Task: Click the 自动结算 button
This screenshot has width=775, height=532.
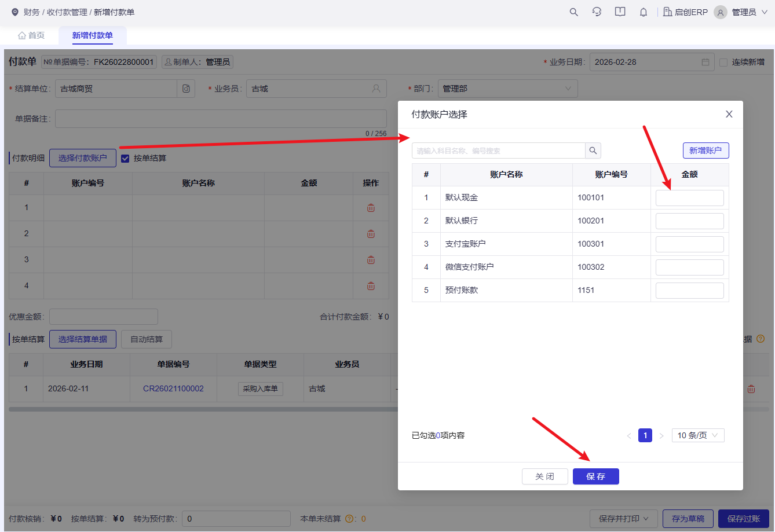Action: 147,339
